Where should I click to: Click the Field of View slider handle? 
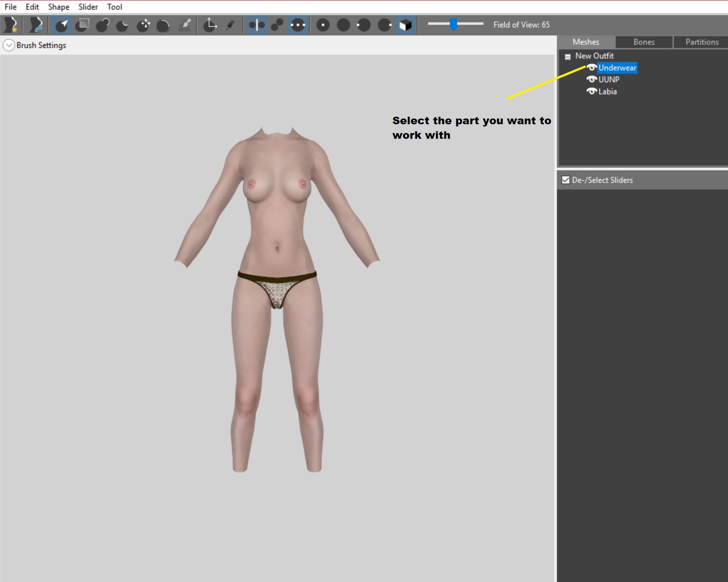pos(453,24)
